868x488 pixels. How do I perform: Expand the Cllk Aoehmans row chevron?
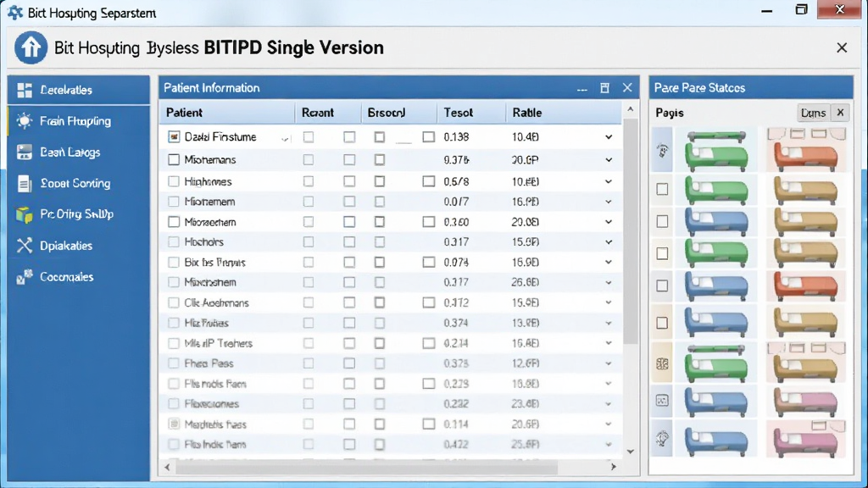(609, 302)
